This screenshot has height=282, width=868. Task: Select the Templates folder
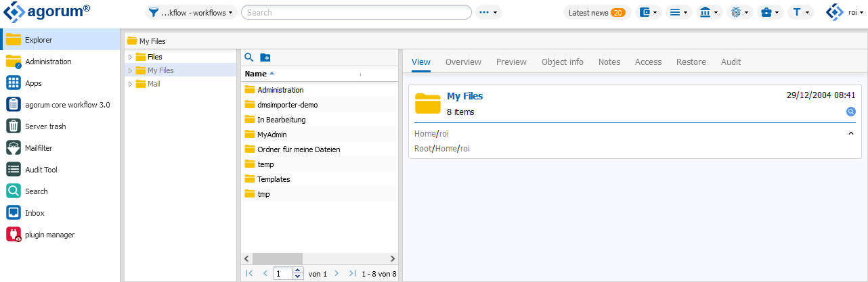pyautogui.click(x=320, y=179)
